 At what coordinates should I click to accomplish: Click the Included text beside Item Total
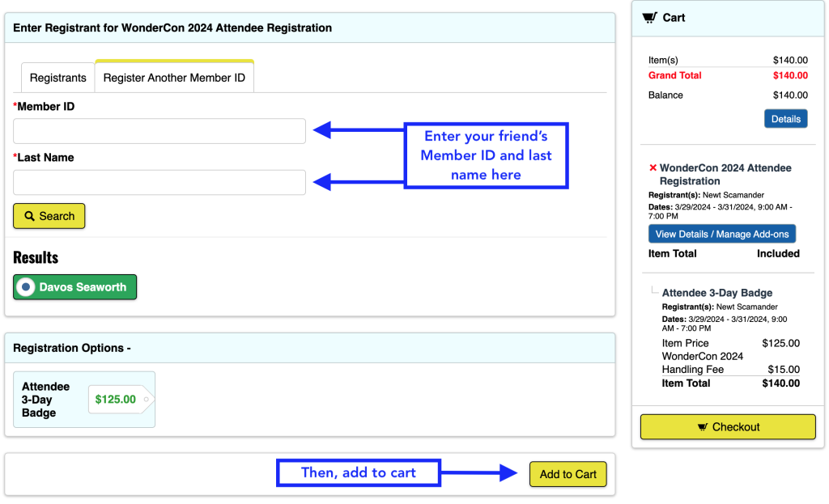(778, 253)
